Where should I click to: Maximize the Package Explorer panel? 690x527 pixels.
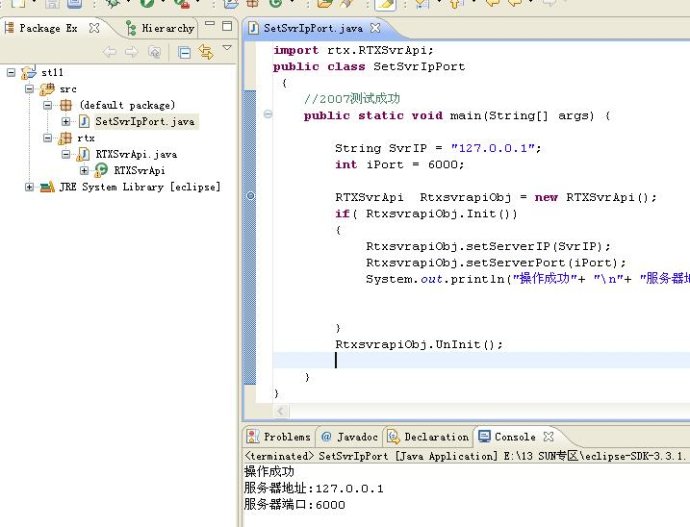point(227,26)
